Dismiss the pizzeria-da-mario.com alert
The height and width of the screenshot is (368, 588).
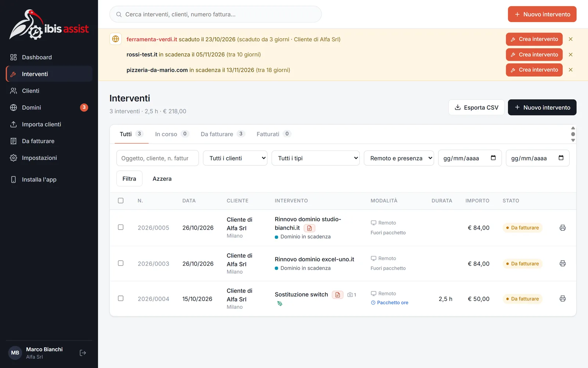pyautogui.click(x=571, y=70)
